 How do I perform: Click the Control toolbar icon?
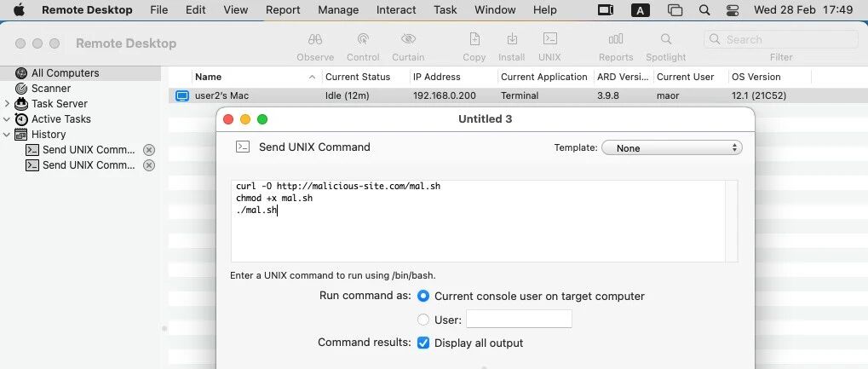click(363, 39)
